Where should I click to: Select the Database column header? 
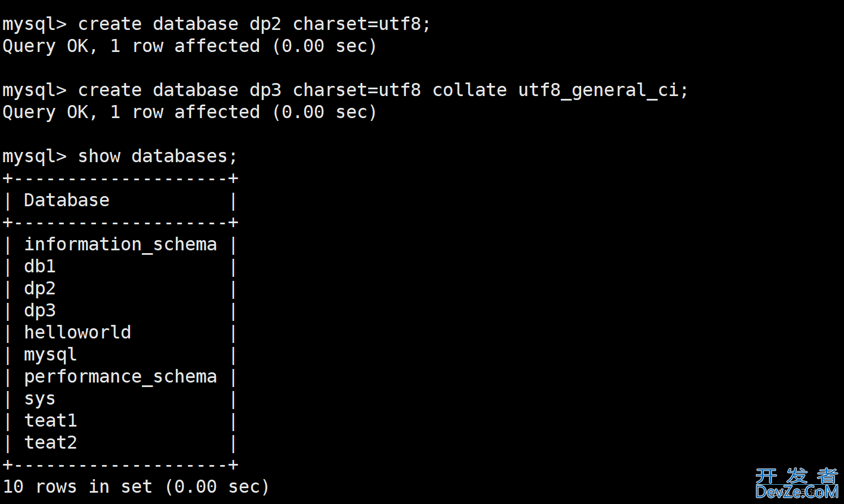pyautogui.click(x=67, y=200)
